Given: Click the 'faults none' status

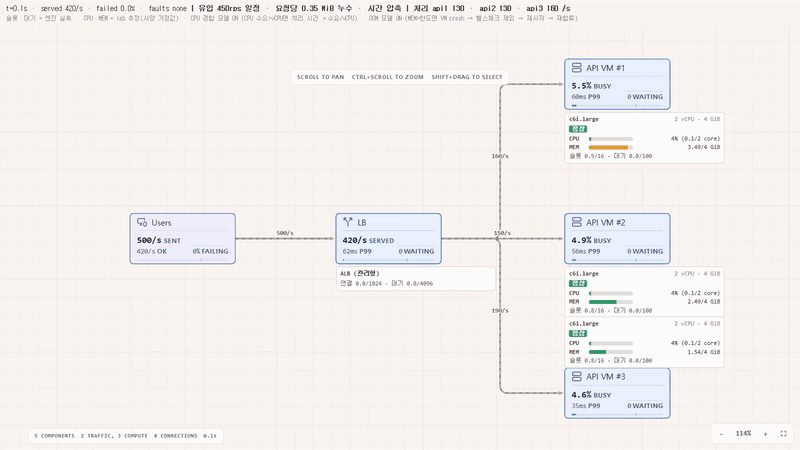Looking at the screenshot, I should tap(168, 8).
